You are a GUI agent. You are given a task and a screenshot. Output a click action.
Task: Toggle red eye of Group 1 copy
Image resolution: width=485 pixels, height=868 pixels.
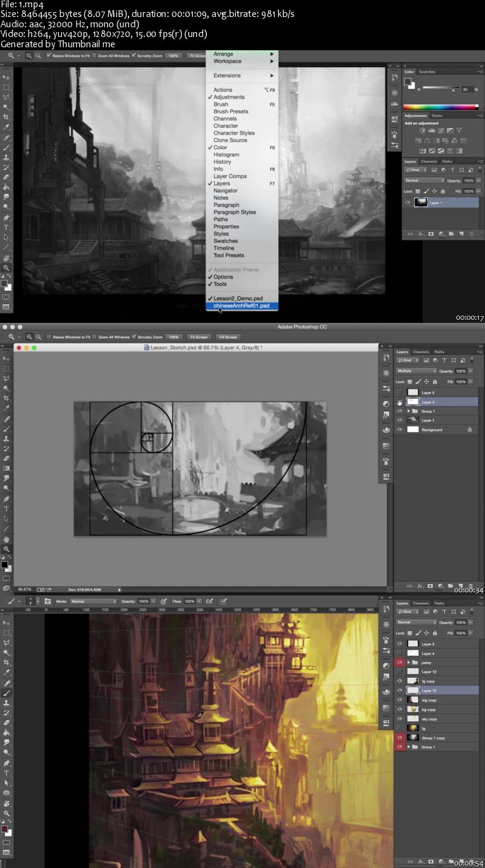click(400, 737)
